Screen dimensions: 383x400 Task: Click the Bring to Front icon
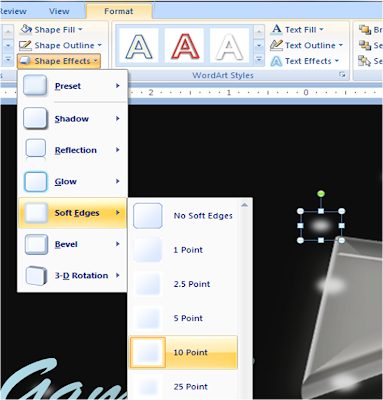[x=365, y=30]
